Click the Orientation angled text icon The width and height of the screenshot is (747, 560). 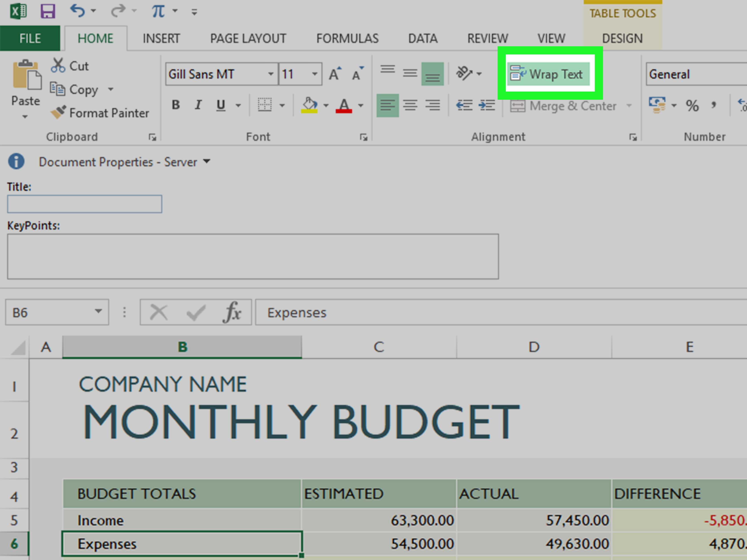464,73
